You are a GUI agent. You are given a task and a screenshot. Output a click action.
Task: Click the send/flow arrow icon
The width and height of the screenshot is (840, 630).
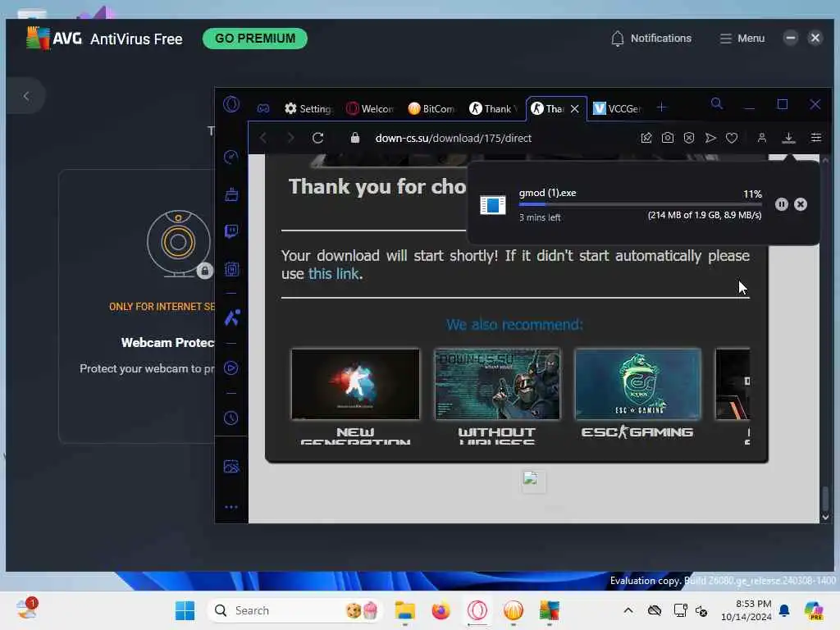pyautogui.click(x=710, y=138)
